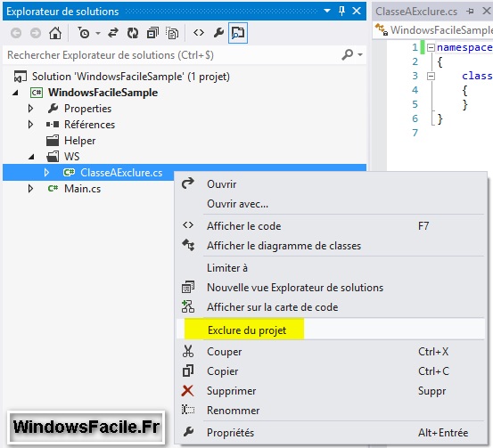Screen dimensions: 493x448
Task: Click the Back navigation arrow icon
Action: pyautogui.click(x=16, y=33)
